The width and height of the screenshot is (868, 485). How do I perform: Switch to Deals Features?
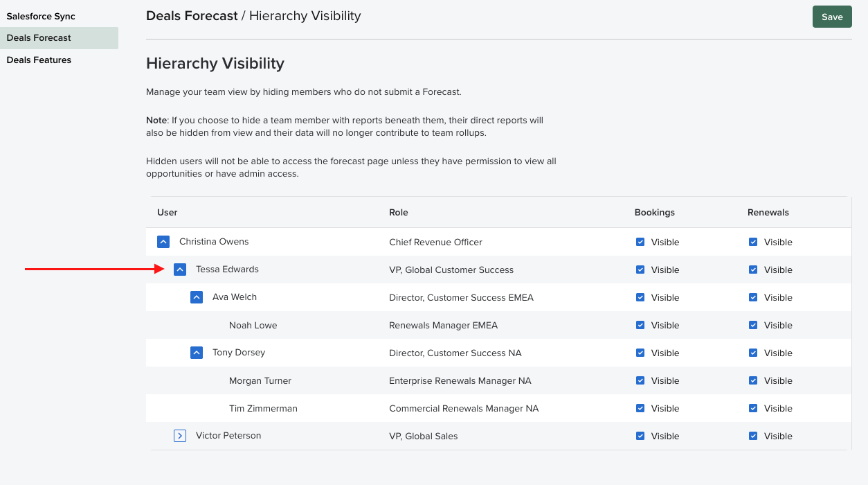click(39, 60)
